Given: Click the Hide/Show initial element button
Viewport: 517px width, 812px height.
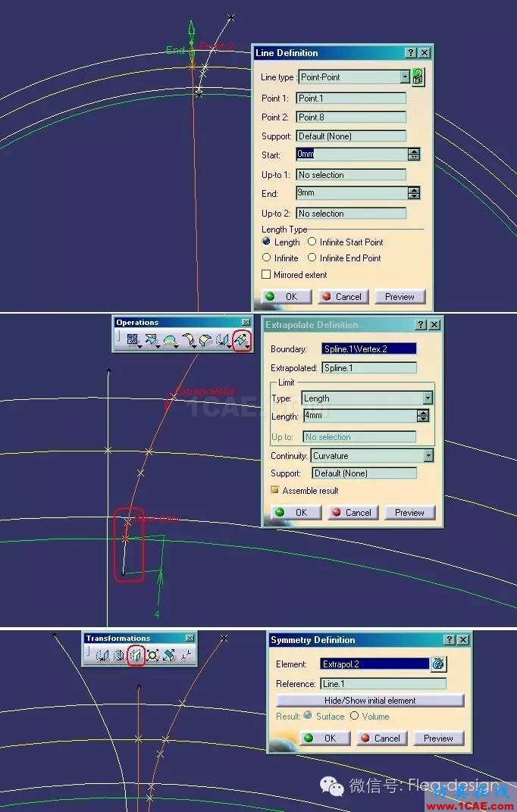Looking at the screenshot, I should tap(370, 700).
